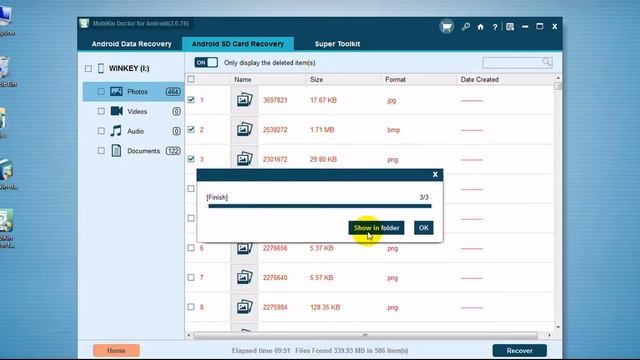Viewport: 640px width, 360px height.
Task: Click Show in folder button
Action: tap(376, 228)
